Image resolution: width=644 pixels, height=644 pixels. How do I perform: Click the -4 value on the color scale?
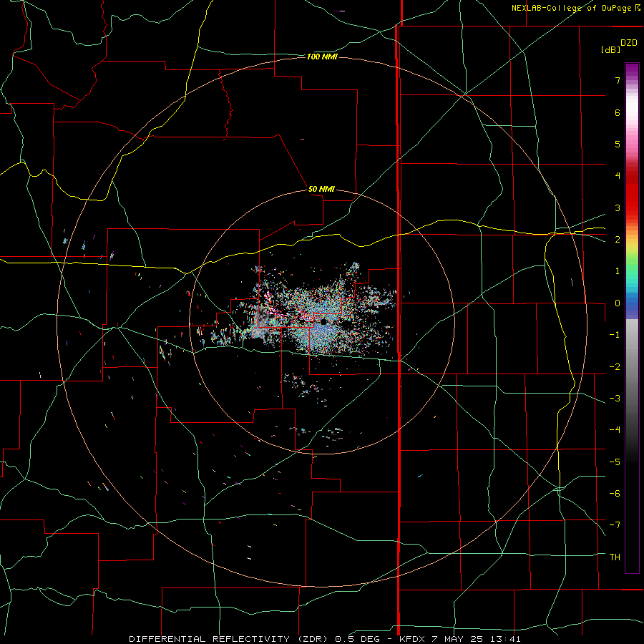click(615, 429)
